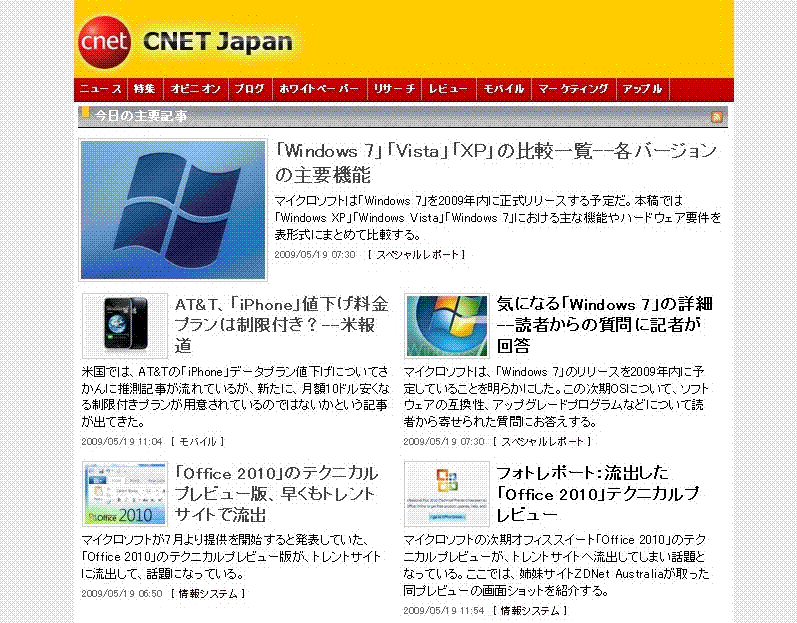
Task: Click the Office 2010 torrent leak summary
Action: [231, 556]
